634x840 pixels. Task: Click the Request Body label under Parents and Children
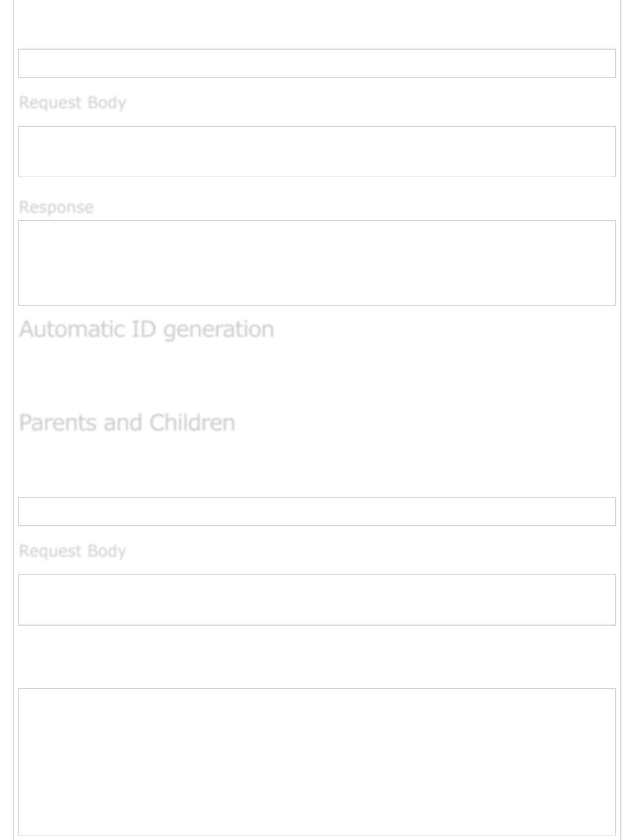(x=73, y=551)
